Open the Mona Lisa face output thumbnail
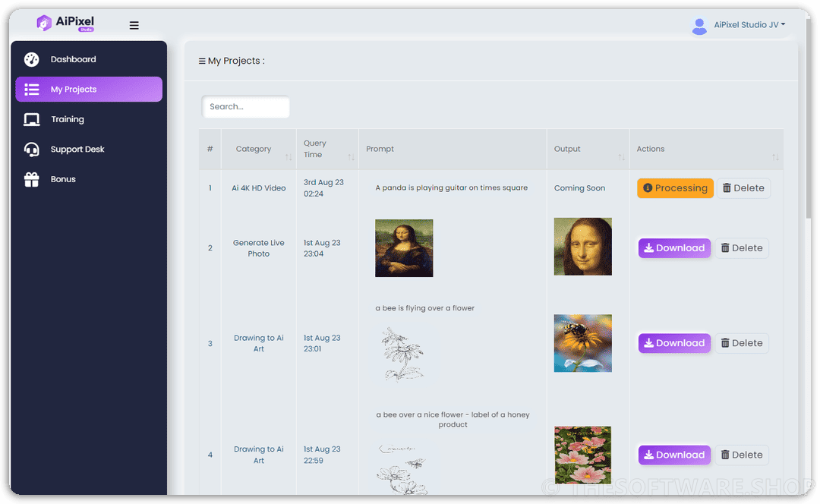820x504 pixels. click(582, 247)
